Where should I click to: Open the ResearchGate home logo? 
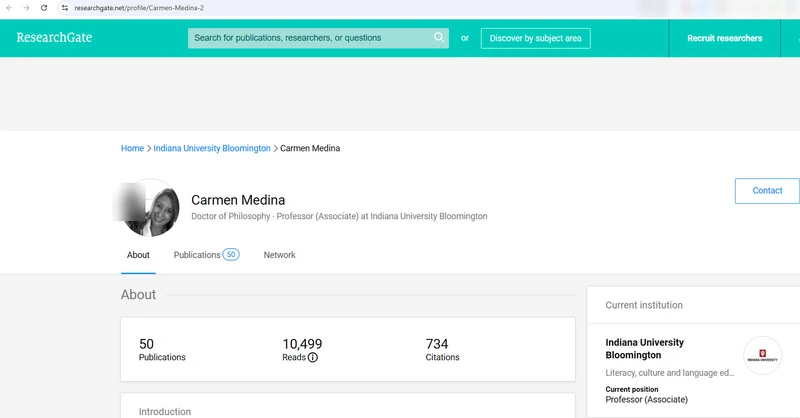tap(54, 37)
